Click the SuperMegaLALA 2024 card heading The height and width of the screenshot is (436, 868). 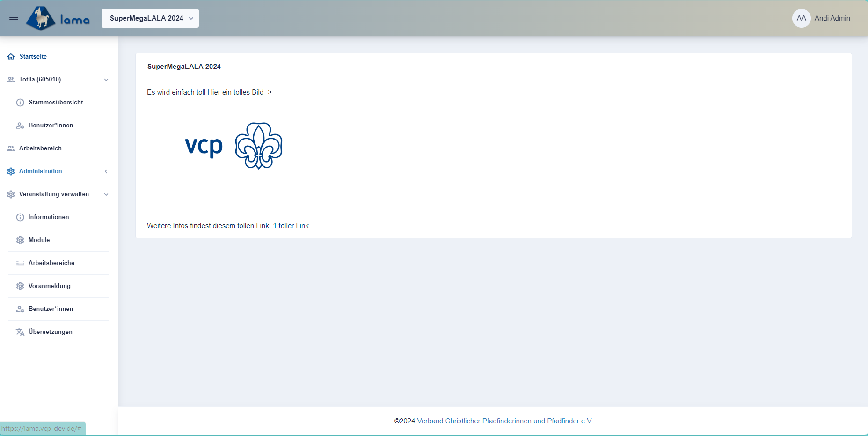184,67
